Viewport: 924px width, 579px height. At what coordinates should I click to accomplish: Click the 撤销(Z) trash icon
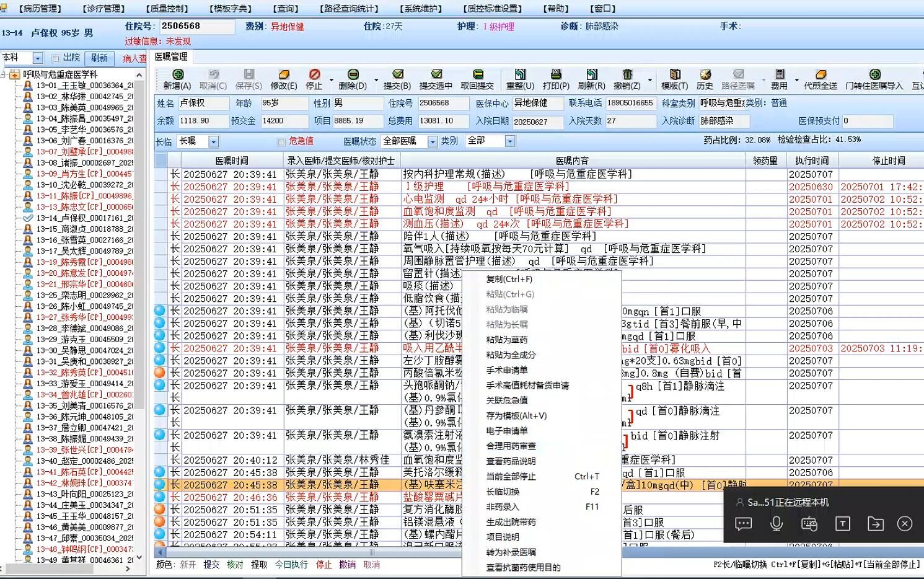click(627, 74)
